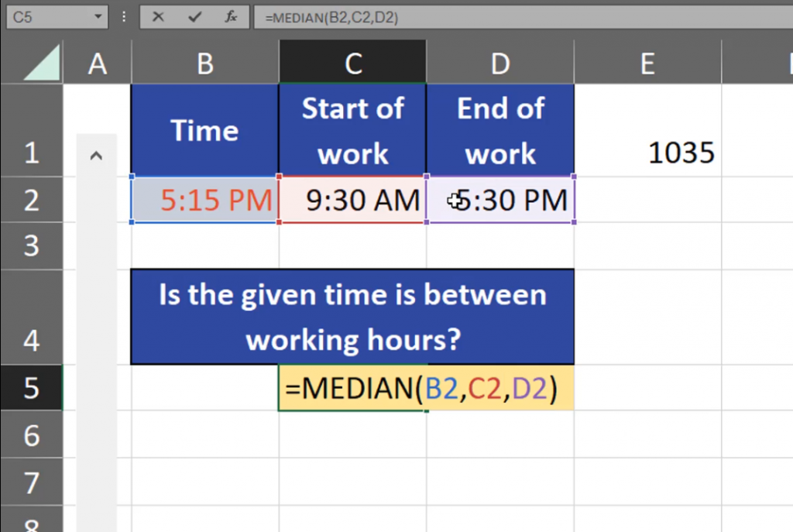Click the cell containing 5:15 PM
Viewport: 793px width, 532px height.
[x=205, y=201]
